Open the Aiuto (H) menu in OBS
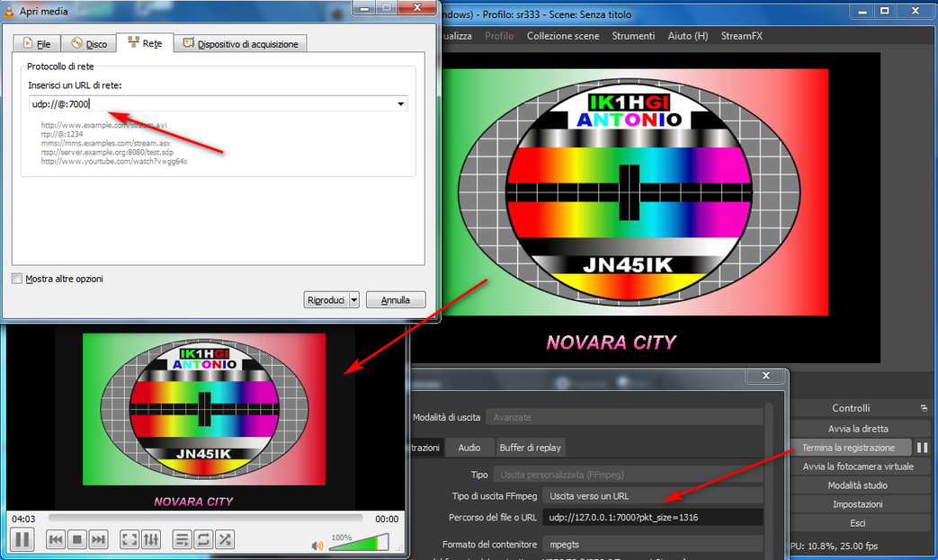Screen dimensions: 938x560 [x=688, y=36]
